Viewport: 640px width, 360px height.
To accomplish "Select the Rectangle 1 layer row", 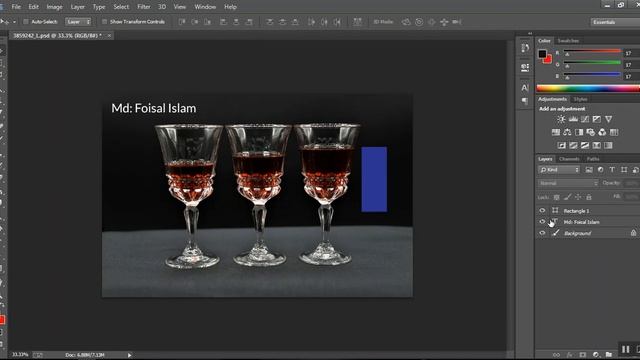I will pyautogui.click(x=588, y=211).
